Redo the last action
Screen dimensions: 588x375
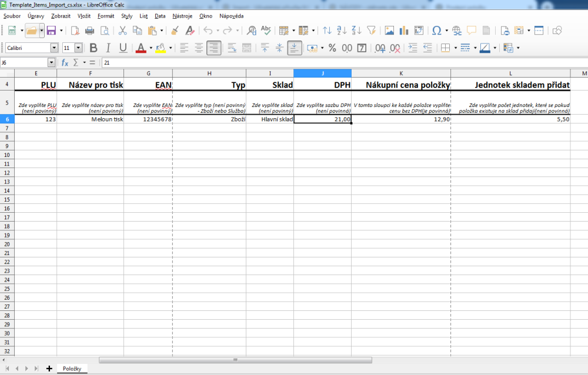(227, 31)
